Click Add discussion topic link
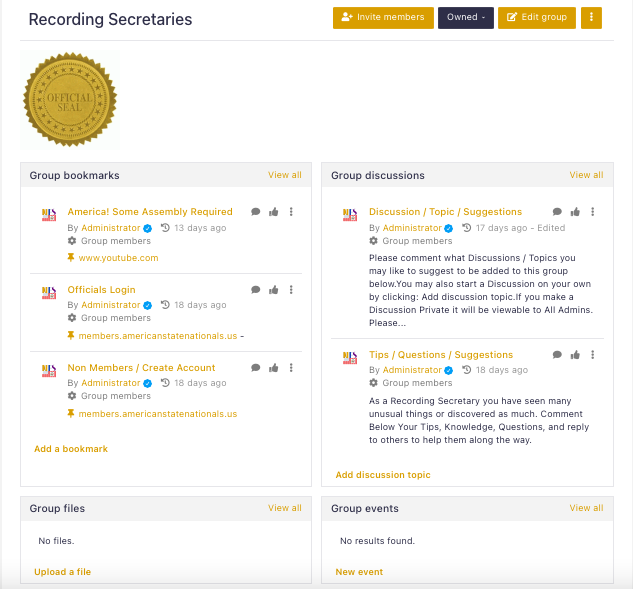 click(x=383, y=475)
